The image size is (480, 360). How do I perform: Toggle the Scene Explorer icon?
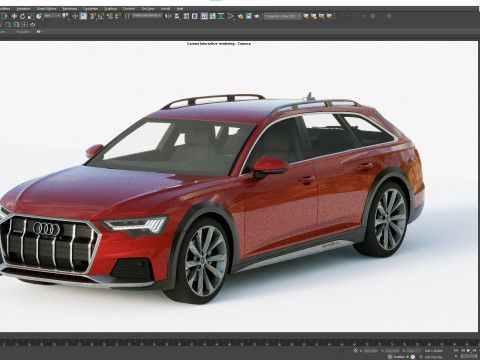pyautogui.click(x=186, y=16)
